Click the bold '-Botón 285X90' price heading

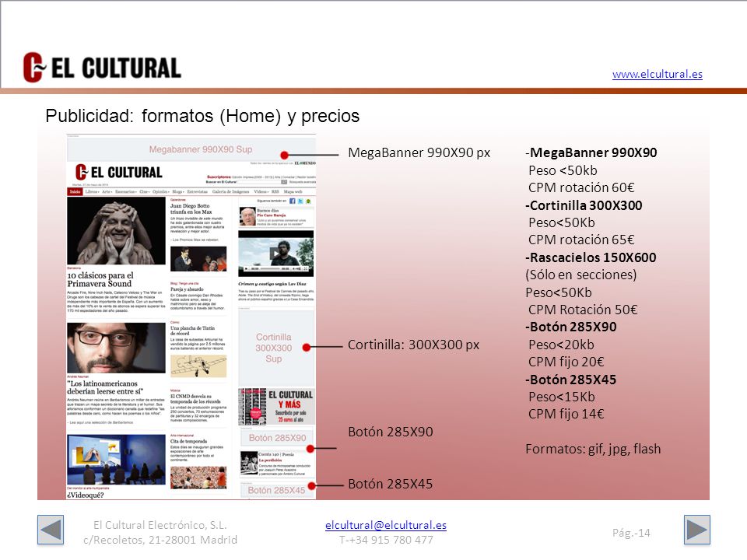[x=570, y=327]
